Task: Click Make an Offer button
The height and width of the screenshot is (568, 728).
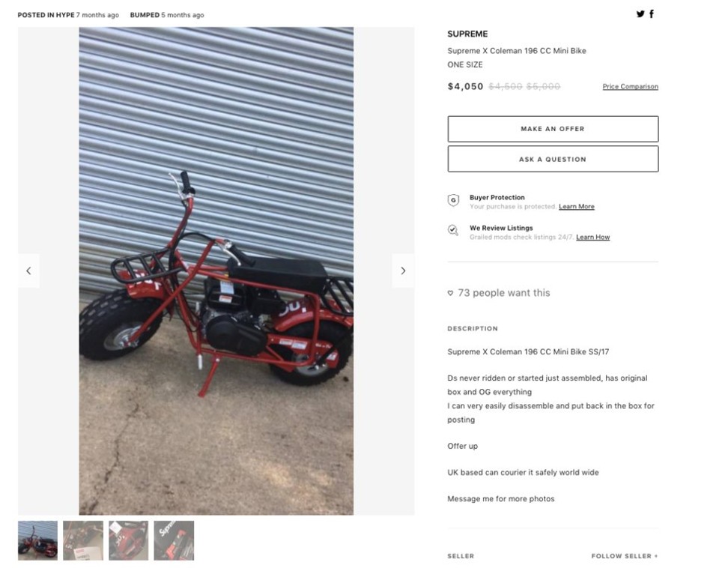Action: 553,129
